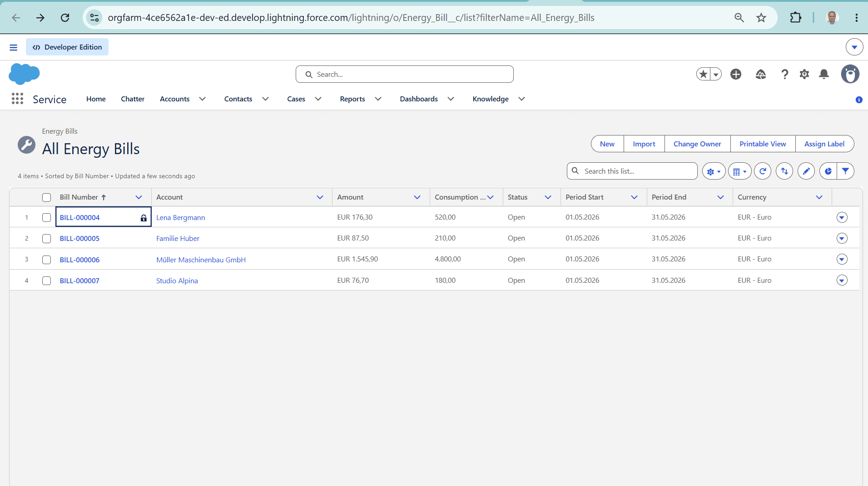
Task: Check the BILL-000005 row checkbox
Action: coord(46,239)
